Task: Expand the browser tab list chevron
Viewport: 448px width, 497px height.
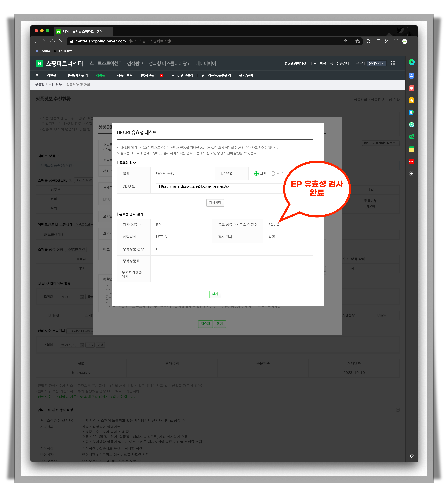Action: pos(412,31)
